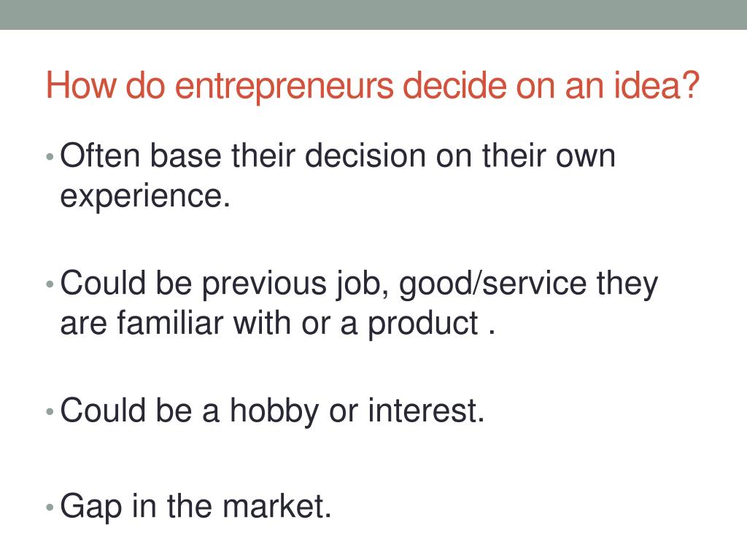The height and width of the screenshot is (560, 747).
Task: Click the bullet before 'Could be a hobby'
Action: [50, 411]
